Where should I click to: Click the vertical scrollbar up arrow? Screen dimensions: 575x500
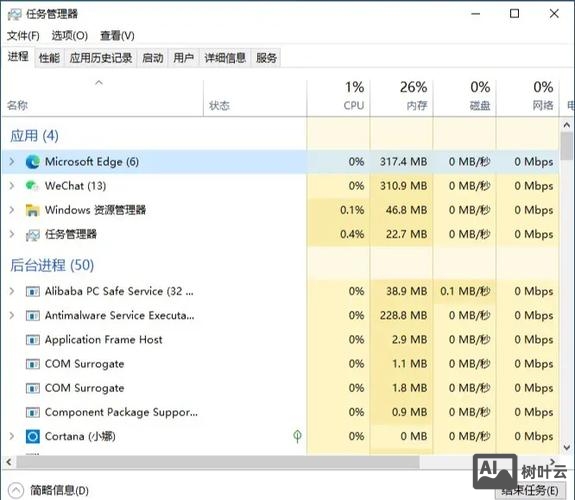click(x=567, y=125)
